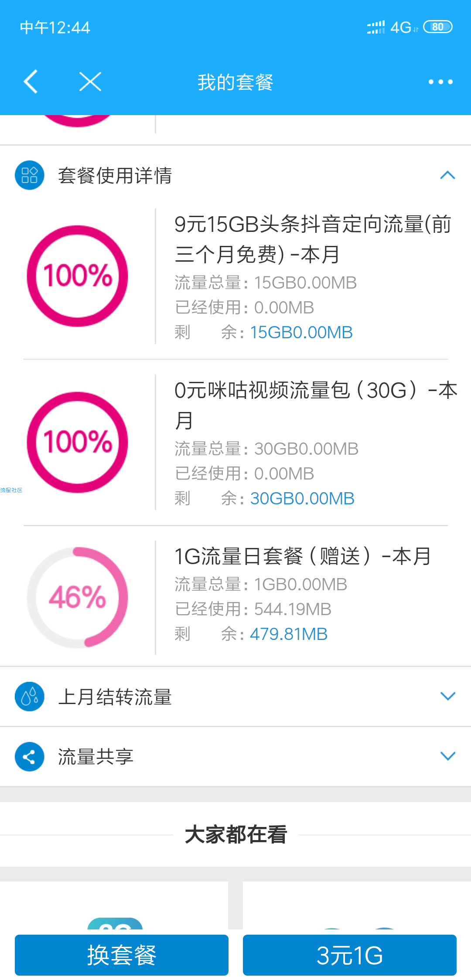Expand the 上月结转流量 chevron
Viewport: 471px width, 980px height.
(x=448, y=696)
